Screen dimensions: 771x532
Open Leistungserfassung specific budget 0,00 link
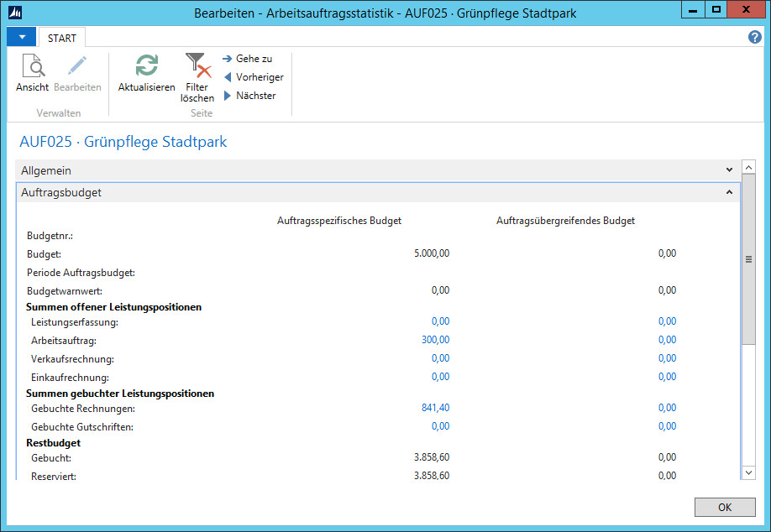pos(441,321)
